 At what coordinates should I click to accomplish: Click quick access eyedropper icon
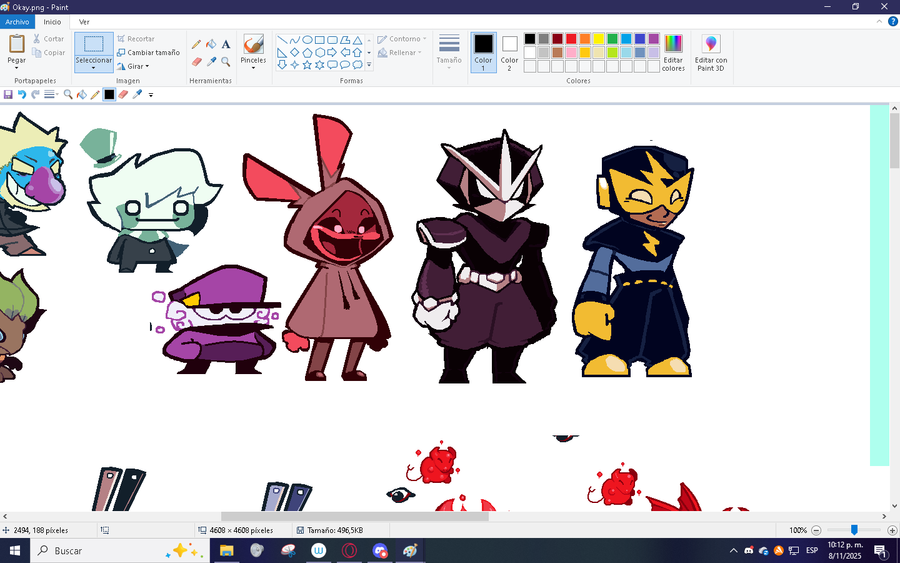click(137, 94)
